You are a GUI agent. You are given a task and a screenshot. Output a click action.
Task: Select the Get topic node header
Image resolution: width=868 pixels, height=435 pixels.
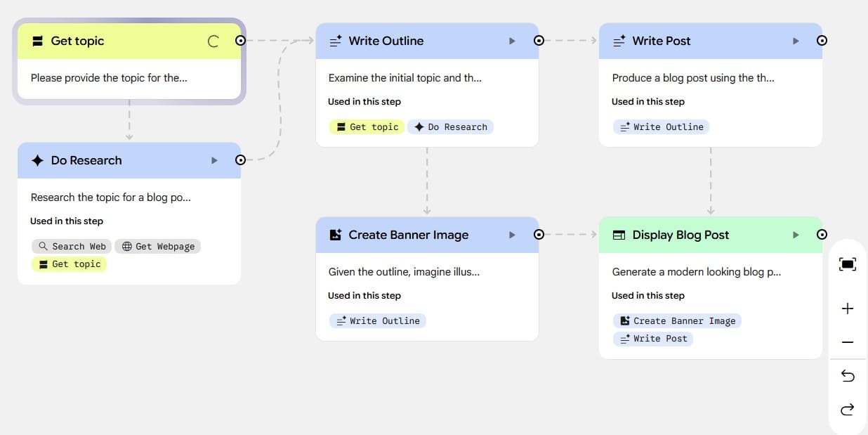[112, 41]
